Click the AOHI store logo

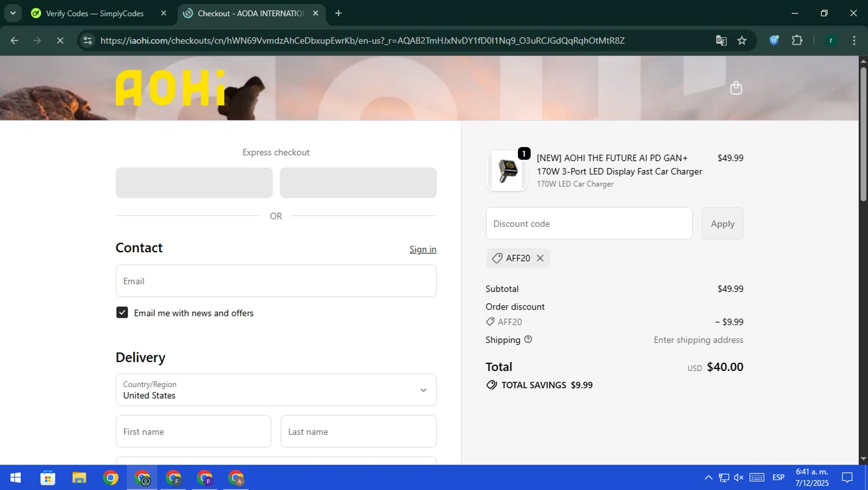click(x=171, y=88)
